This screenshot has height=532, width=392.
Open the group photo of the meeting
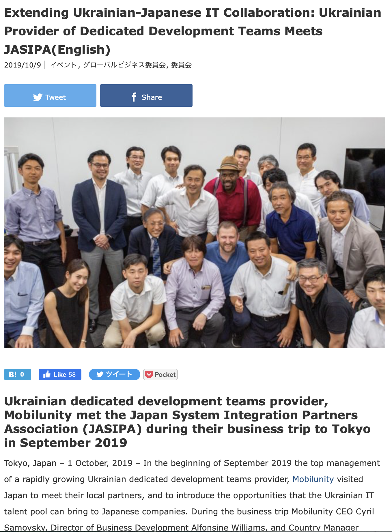pos(195,233)
